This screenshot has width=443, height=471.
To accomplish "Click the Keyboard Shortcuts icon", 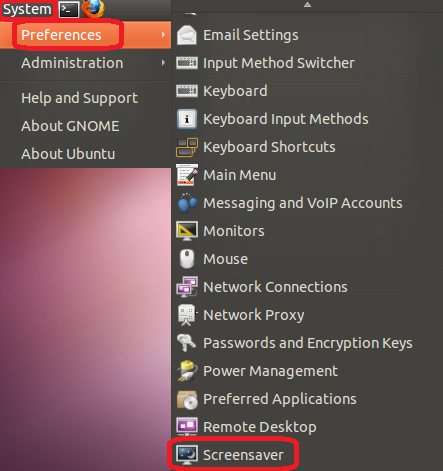I will tap(187, 147).
